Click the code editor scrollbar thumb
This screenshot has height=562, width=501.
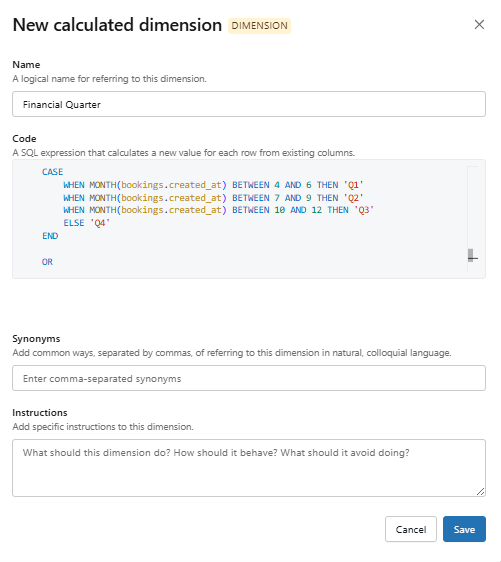471,255
